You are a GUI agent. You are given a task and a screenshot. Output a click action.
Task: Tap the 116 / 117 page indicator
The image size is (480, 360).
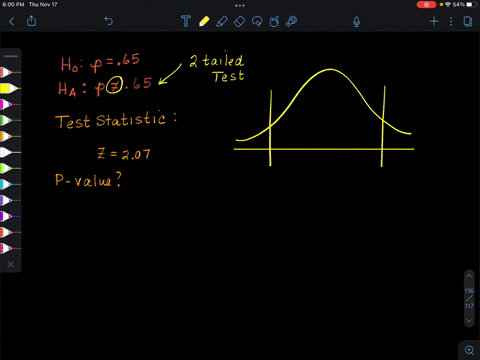469,298
